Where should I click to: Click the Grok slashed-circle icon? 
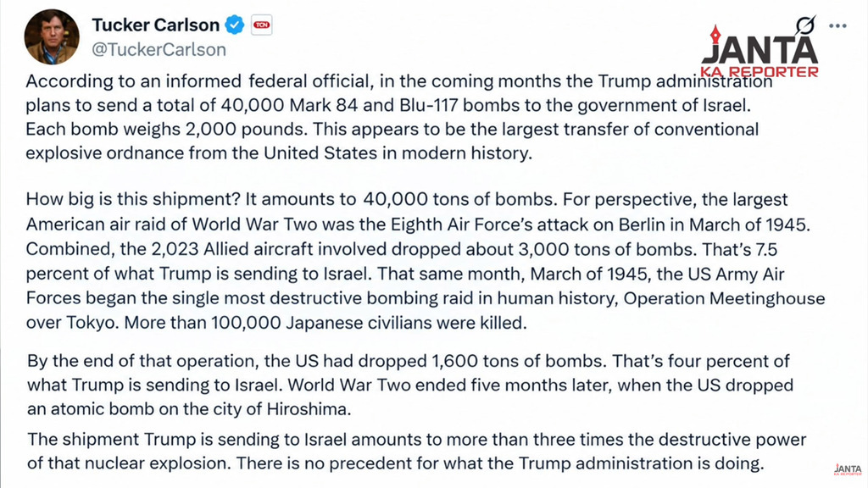coord(805,25)
